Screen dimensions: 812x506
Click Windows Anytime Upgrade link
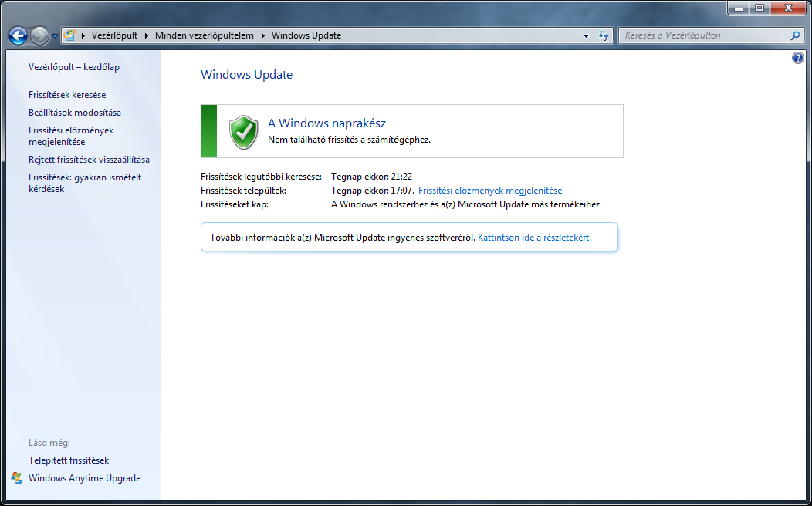point(84,478)
